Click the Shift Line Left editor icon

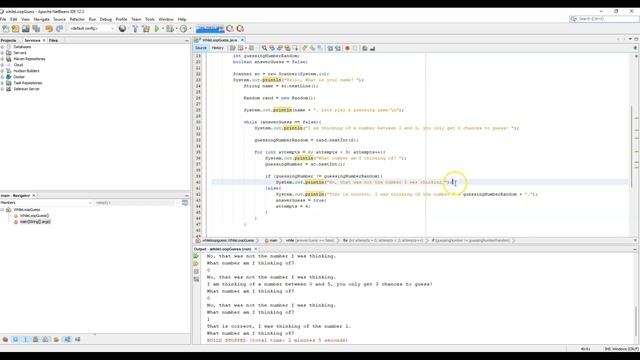click(330, 48)
